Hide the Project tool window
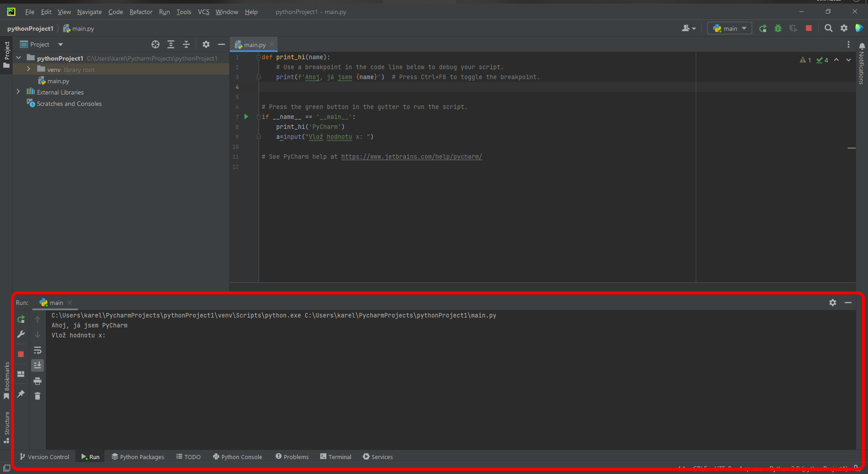Screen dimensions: 868x474 point(222,44)
